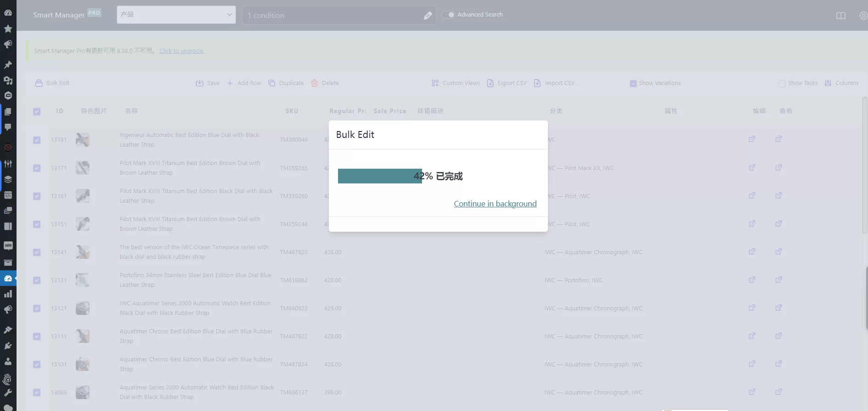Screen dimensions: 868x411
Task: Click the star icon in the admin sidebar
Action: [x=8, y=29]
